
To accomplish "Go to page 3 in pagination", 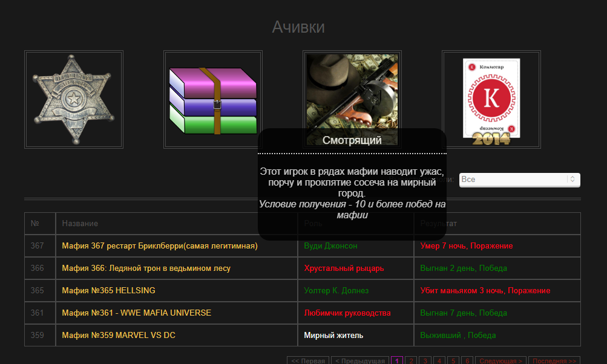I will tap(425, 360).
